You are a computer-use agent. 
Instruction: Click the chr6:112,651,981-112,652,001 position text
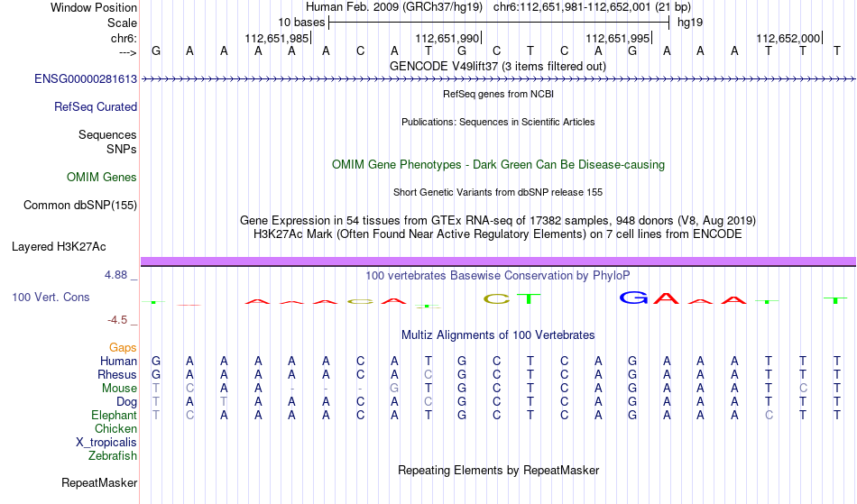592,7
